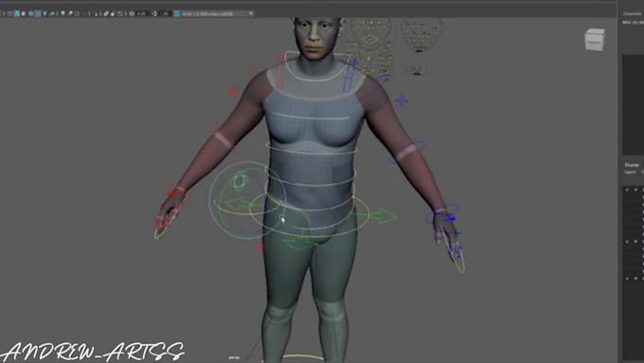Switch to the Display layer tab
The height and width of the screenshot is (363, 644).
point(632,165)
